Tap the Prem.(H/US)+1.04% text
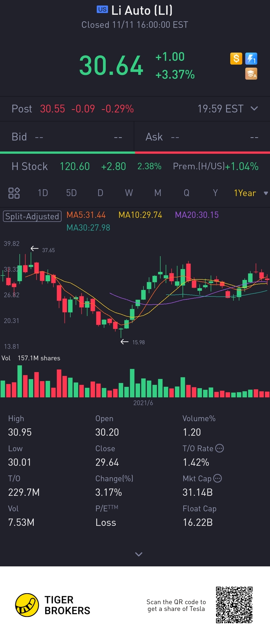Viewport: 270px width, 644px height. 216,166
